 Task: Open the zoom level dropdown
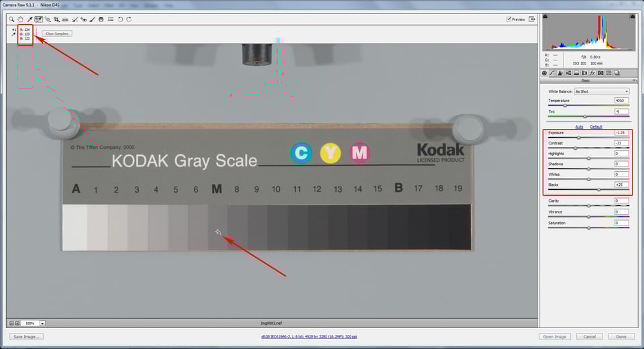point(42,323)
